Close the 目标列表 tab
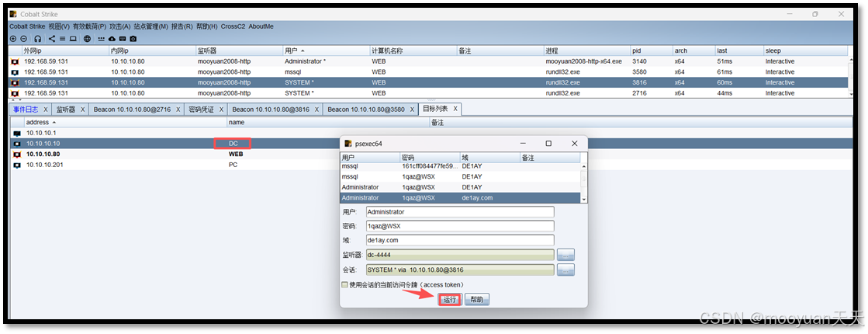Screen dimensions: 868x334 tap(455, 109)
